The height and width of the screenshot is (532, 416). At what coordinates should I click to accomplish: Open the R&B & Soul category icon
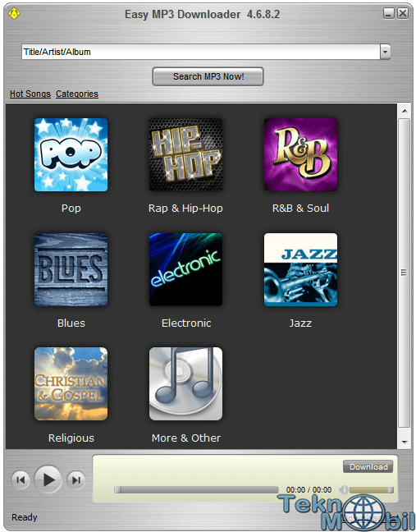(301, 154)
